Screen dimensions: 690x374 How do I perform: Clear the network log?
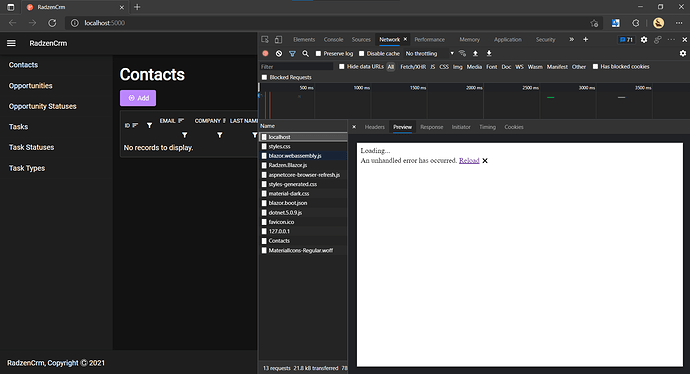pyautogui.click(x=279, y=53)
